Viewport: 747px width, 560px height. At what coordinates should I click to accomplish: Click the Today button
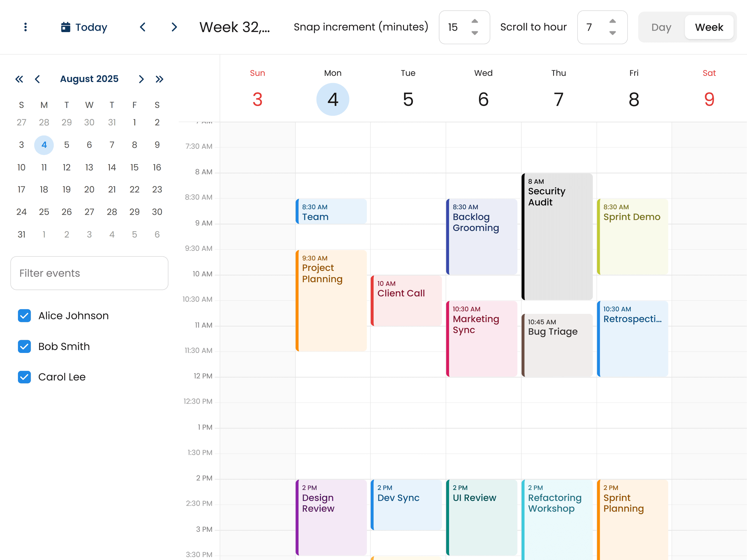click(90, 27)
